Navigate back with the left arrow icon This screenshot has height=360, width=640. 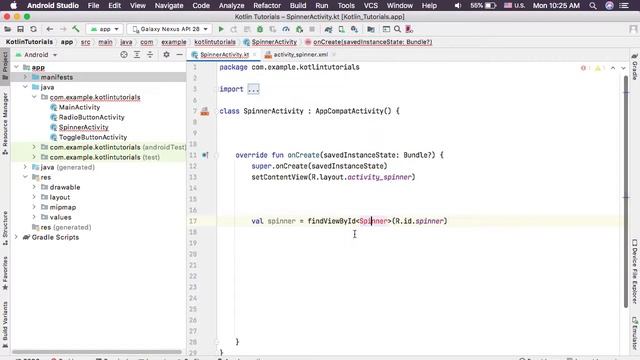pyautogui.click(x=49, y=29)
